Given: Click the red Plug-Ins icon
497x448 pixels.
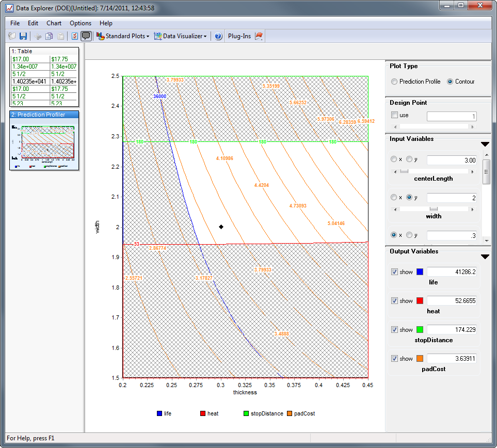Looking at the screenshot, I should [x=259, y=36].
